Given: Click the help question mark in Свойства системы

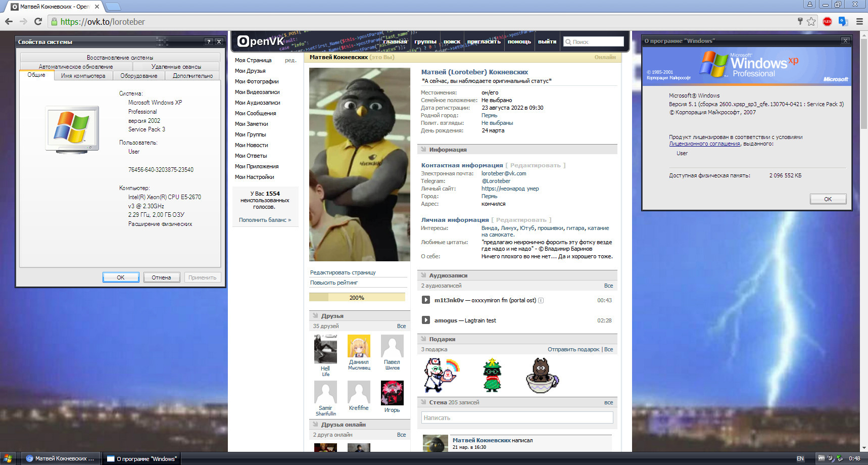Looking at the screenshot, I should pyautogui.click(x=209, y=42).
